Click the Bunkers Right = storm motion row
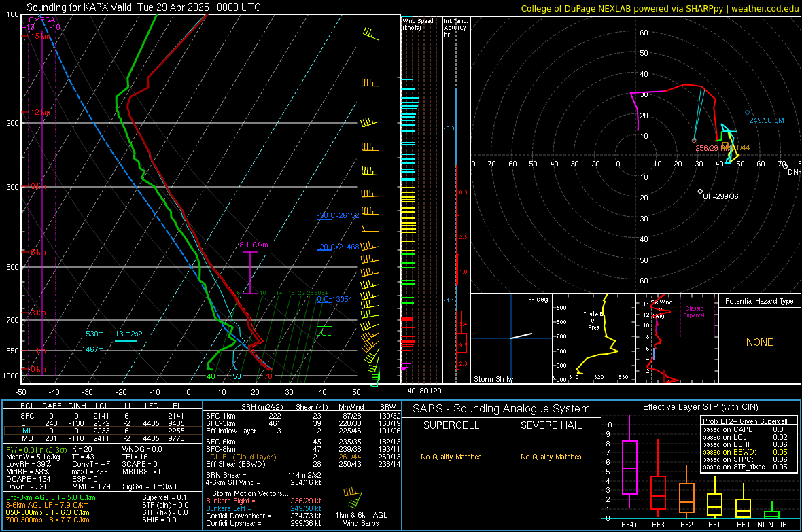Screen dimensions: 802x532 [264, 501]
